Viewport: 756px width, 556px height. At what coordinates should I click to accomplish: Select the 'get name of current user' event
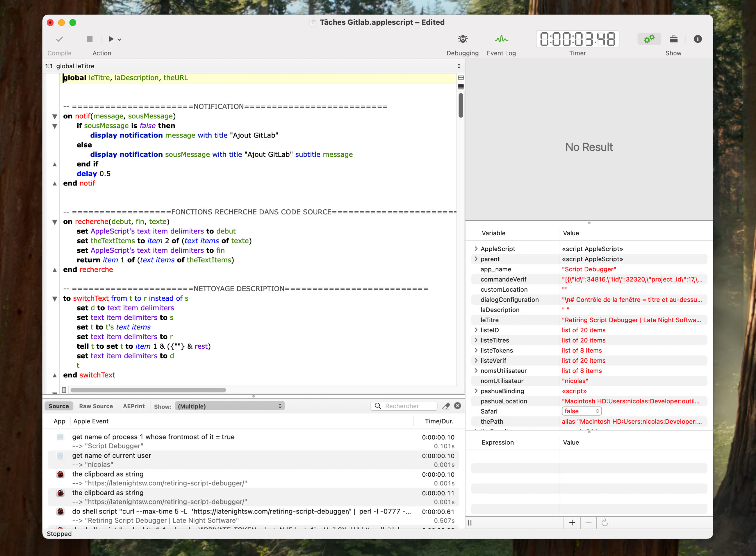coord(253,460)
